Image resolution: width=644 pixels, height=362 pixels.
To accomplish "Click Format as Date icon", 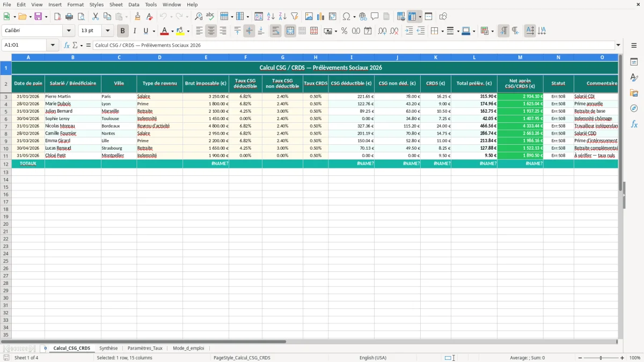I will click(x=368, y=31).
